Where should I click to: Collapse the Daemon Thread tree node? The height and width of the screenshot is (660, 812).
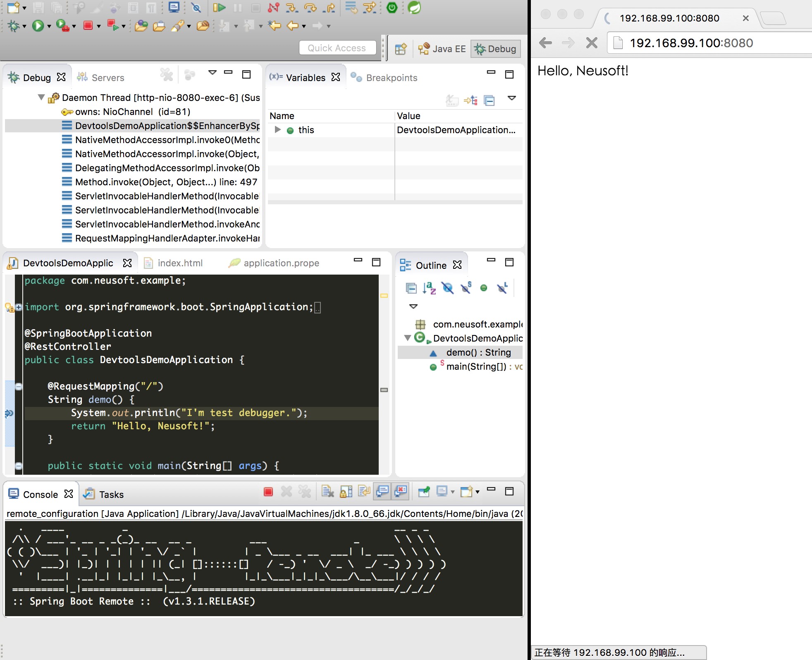click(x=41, y=98)
